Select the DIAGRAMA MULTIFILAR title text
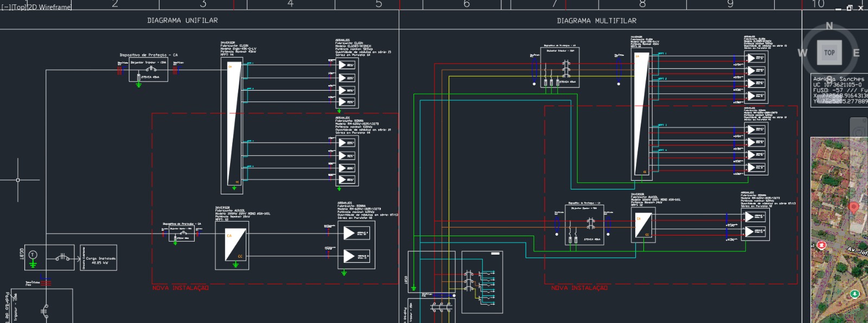The width and height of the screenshot is (868, 323). tap(597, 21)
